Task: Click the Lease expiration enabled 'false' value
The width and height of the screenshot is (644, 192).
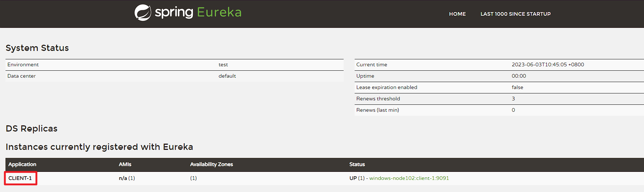Action: pos(517,87)
